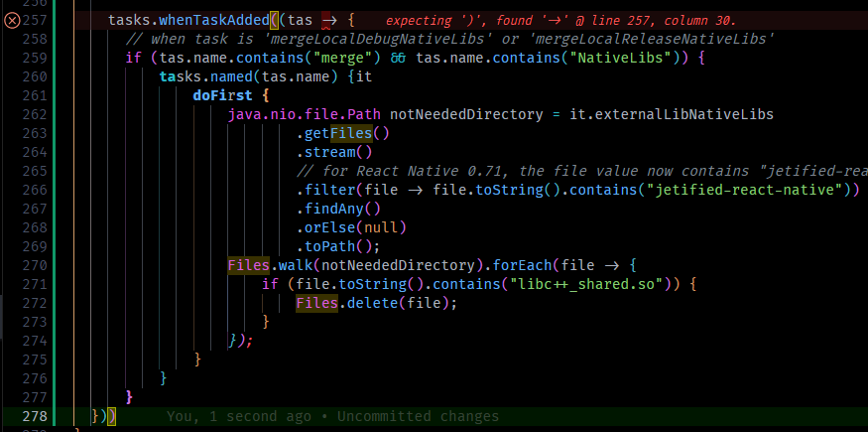The height and width of the screenshot is (432, 868).
Task: Click Files.walk on line 270
Action: coord(270,265)
